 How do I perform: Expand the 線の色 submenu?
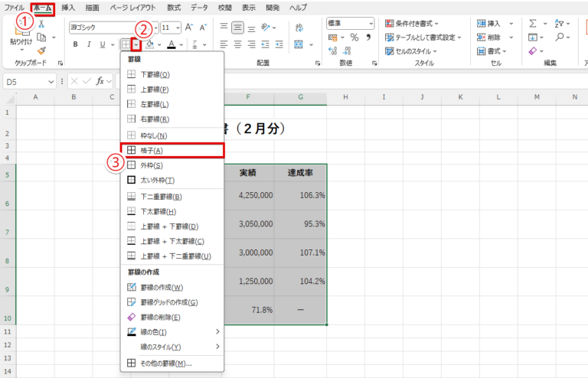(172, 331)
